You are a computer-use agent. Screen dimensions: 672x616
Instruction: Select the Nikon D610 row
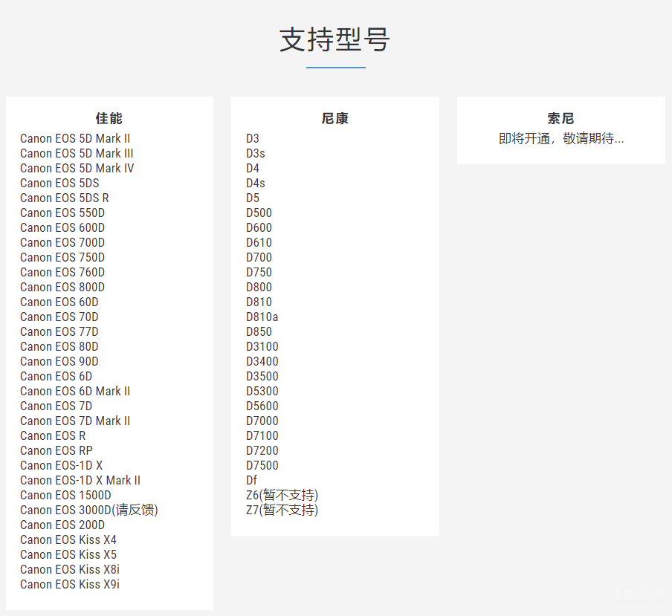pyautogui.click(x=259, y=242)
